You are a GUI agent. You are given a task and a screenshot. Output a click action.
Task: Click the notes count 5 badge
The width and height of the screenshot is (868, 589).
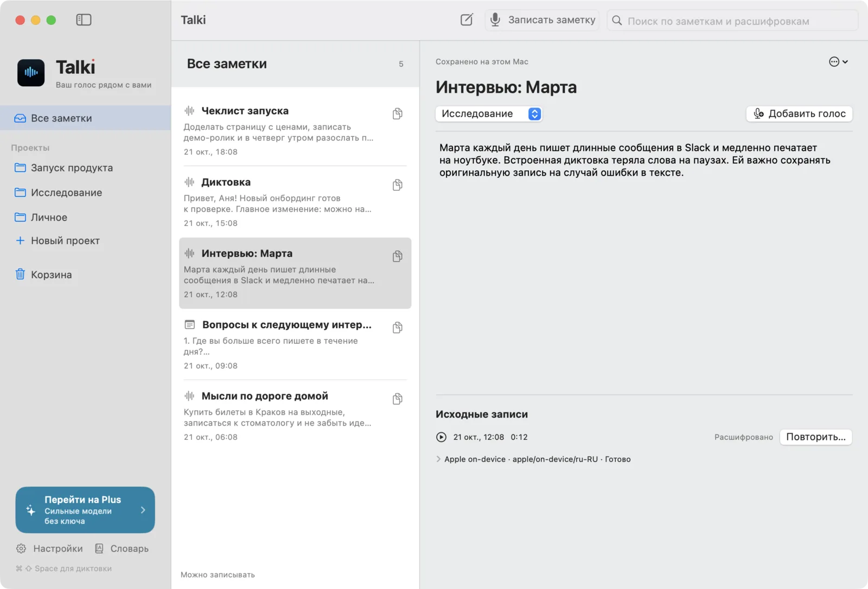401,64
